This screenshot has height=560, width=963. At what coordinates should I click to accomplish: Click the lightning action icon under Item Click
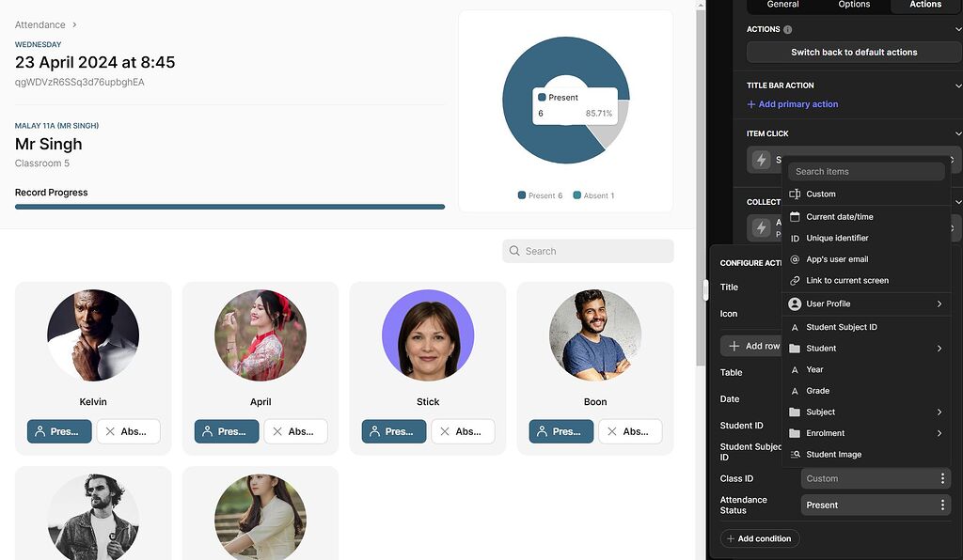pyautogui.click(x=761, y=160)
